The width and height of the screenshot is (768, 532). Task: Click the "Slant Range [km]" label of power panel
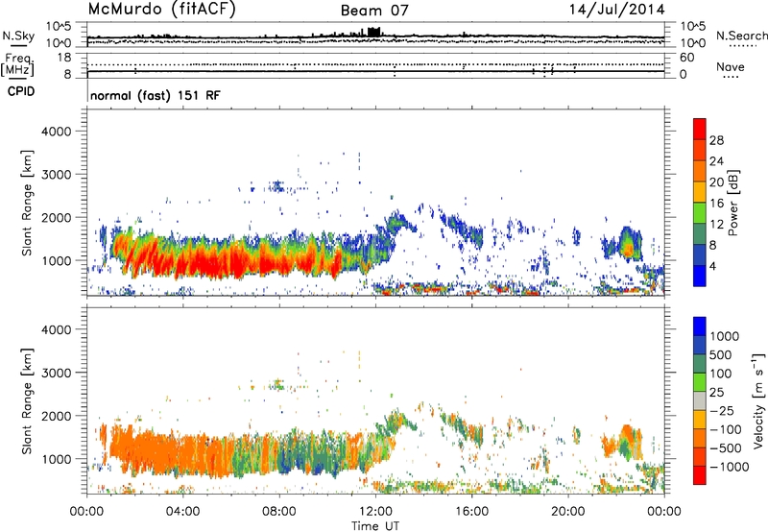click(27, 203)
